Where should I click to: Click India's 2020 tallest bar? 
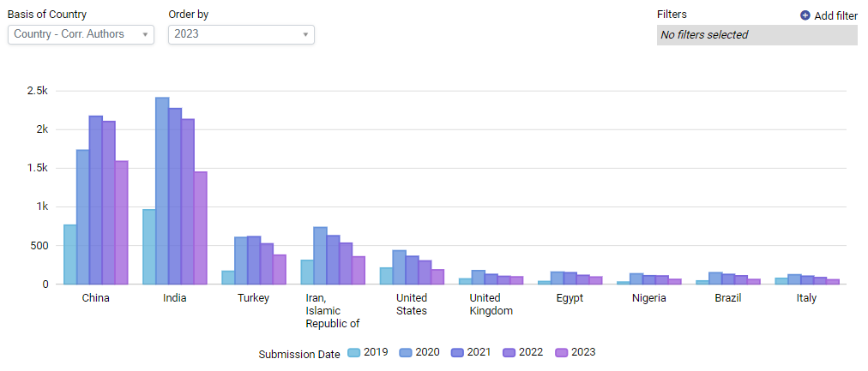coord(161,190)
